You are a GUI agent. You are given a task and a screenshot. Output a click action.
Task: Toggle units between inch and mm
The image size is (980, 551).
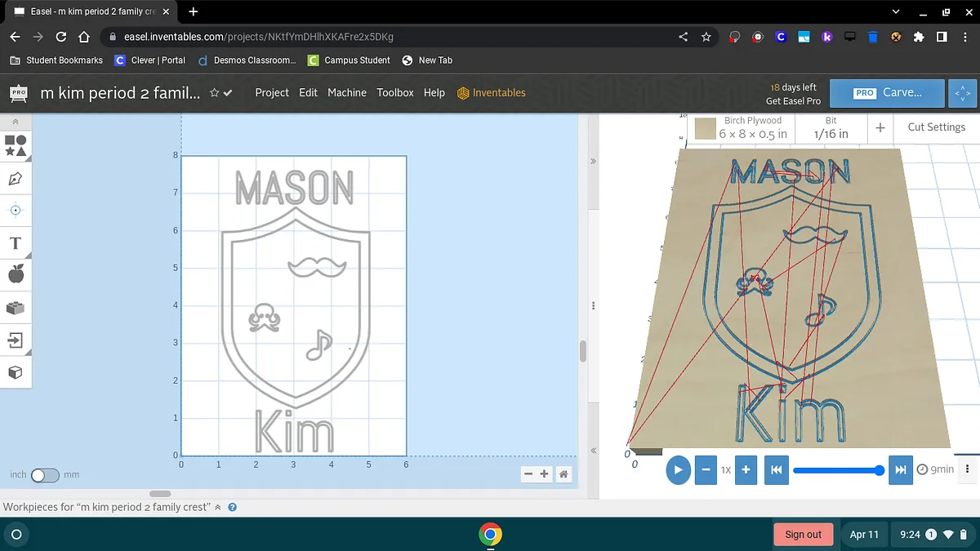click(45, 475)
